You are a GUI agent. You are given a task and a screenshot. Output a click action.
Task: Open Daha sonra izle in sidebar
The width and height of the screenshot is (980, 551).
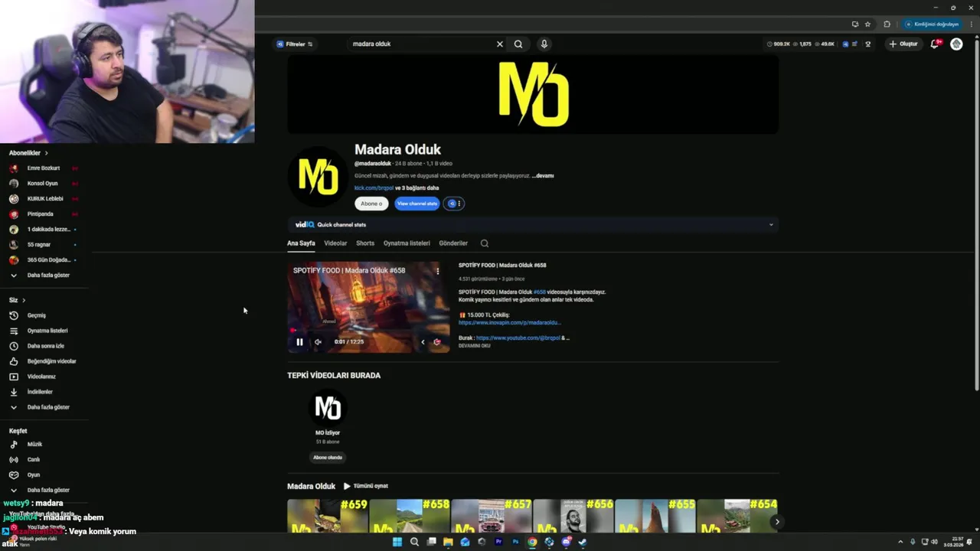47,346
